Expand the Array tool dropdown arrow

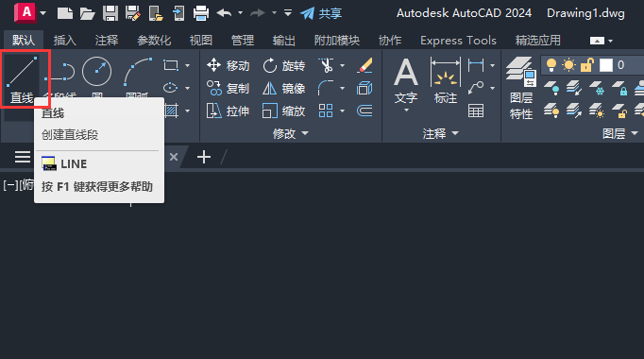point(342,111)
